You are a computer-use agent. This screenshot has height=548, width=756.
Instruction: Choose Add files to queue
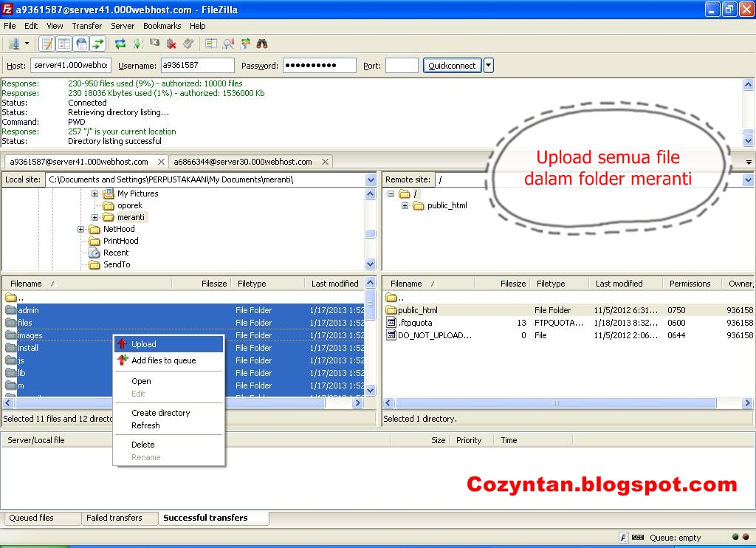(169, 360)
